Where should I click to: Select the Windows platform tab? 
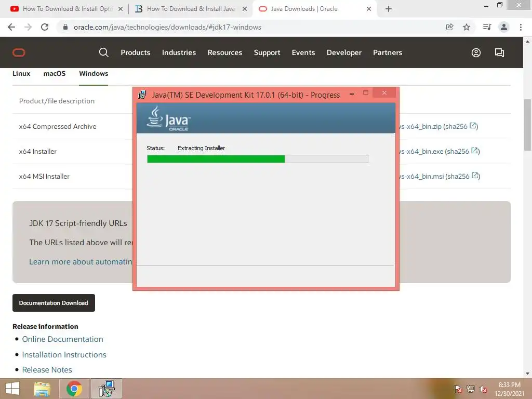tap(94, 74)
